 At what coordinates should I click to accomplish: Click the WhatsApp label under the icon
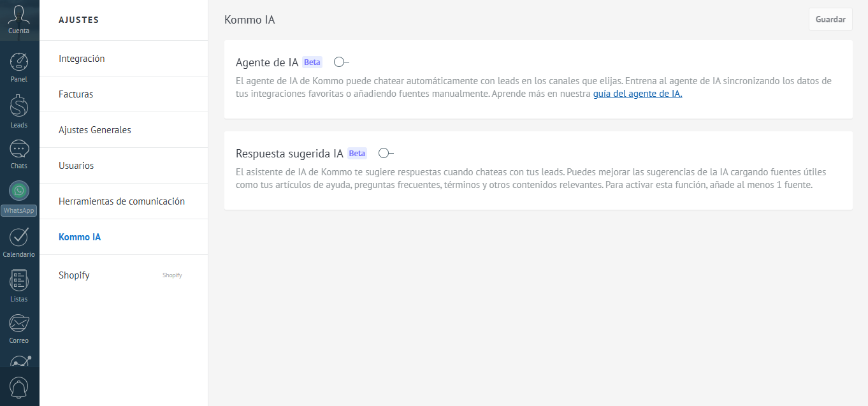click(x=19, y=210)
